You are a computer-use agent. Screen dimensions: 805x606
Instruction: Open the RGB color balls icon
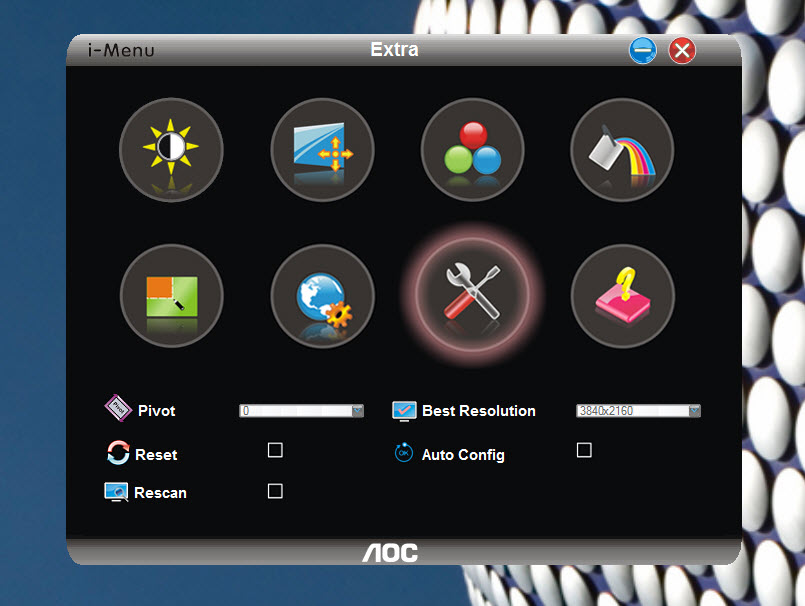(472, 149)
